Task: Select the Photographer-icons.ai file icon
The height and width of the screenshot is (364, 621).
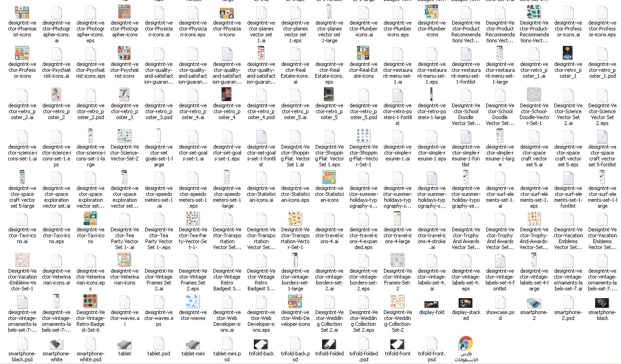Action: pos(56,12)
